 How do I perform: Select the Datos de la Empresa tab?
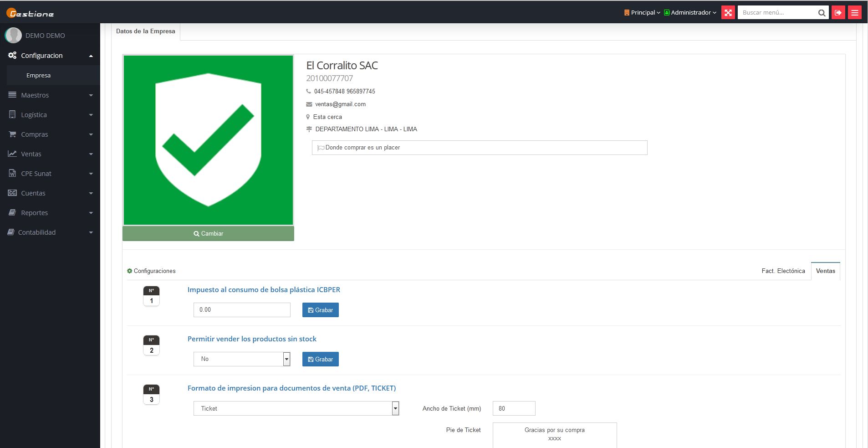146,31
